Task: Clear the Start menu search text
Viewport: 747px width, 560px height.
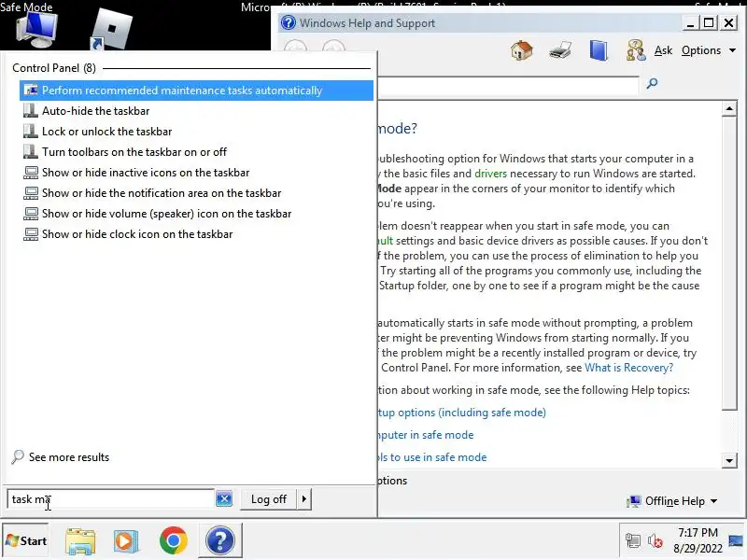Action: (x=224, y=499)
